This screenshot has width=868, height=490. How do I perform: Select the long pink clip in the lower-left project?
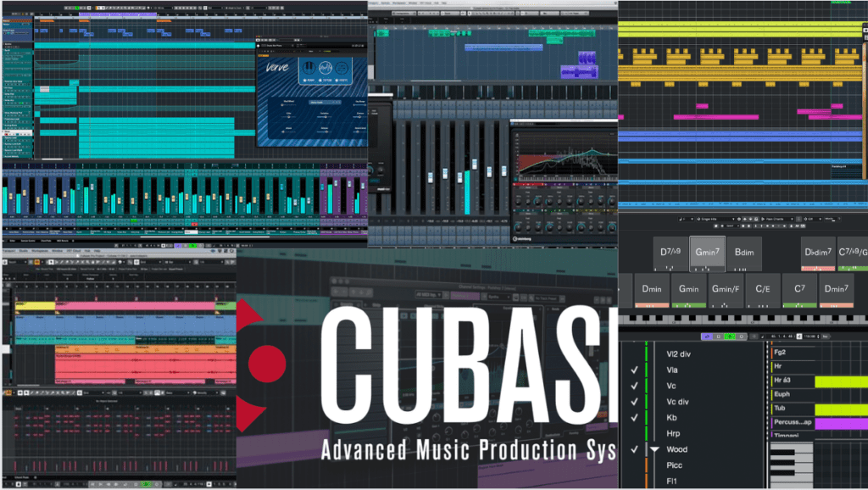pos(136,306)
